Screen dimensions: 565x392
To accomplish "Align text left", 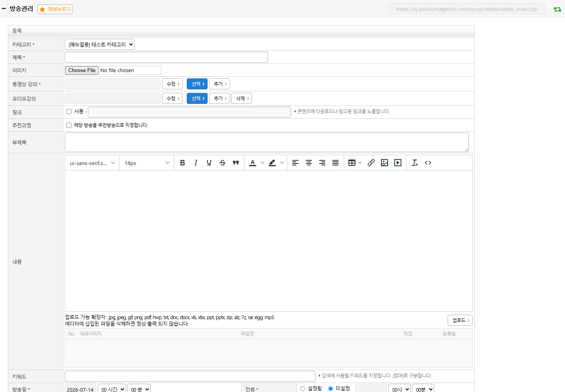I will [x=295, y=163].
